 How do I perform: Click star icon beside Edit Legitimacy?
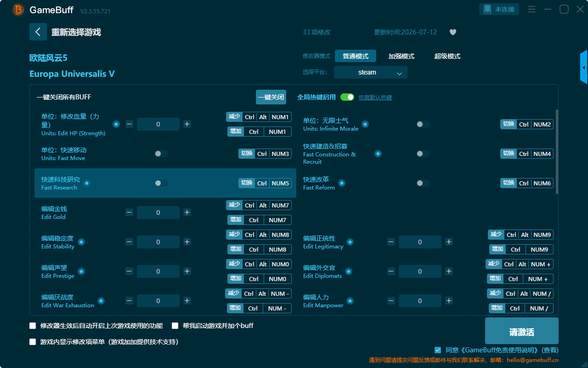coord(350,242)
